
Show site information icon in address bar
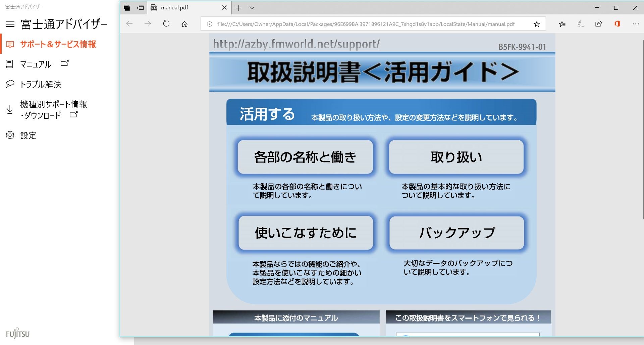click(x=210, y=24)
